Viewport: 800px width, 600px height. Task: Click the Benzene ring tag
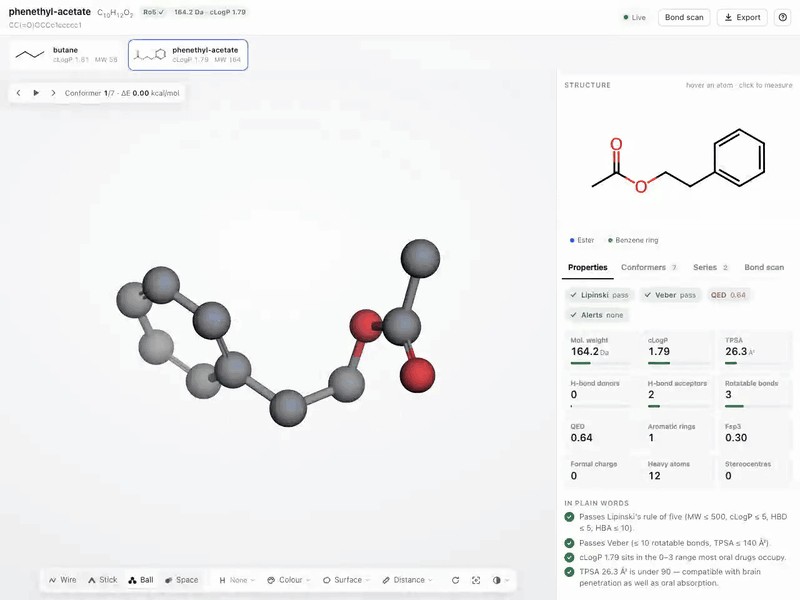pyautogui.click(x=633, y=240)
